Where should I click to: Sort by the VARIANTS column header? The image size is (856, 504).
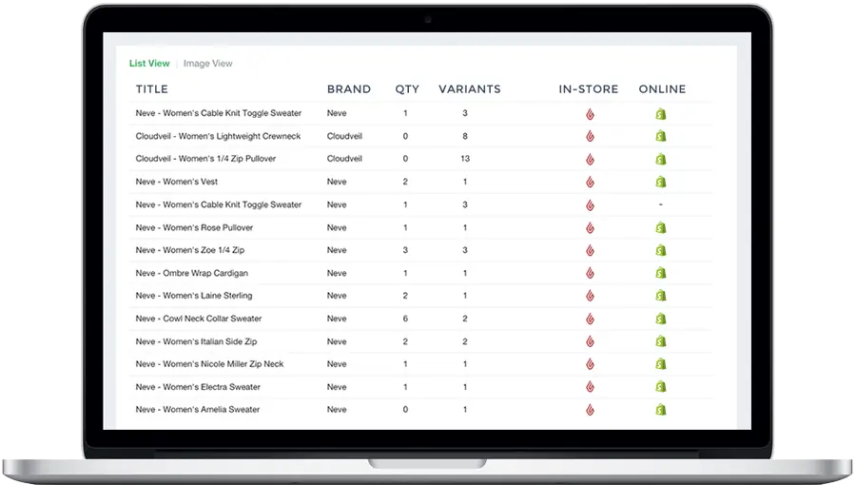pos(470,89)
